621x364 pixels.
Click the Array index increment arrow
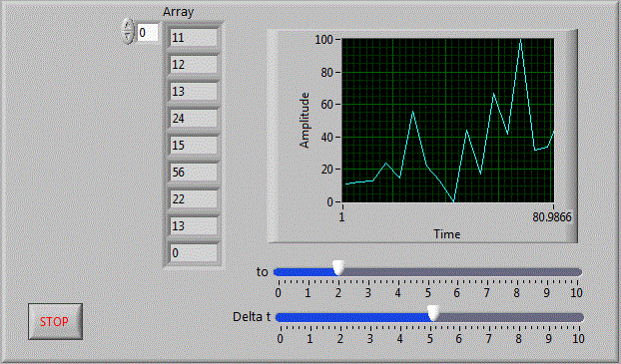pyautogui.click(x=128, y=26)
